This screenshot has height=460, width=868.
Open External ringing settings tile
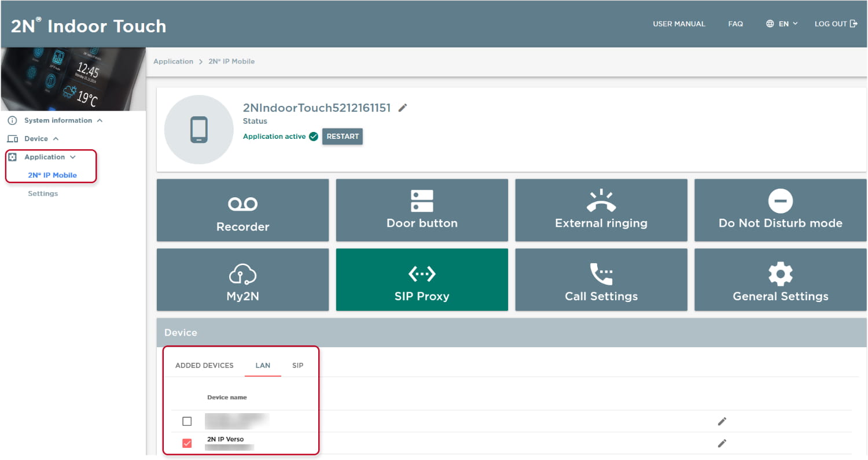tap(601, 210)
